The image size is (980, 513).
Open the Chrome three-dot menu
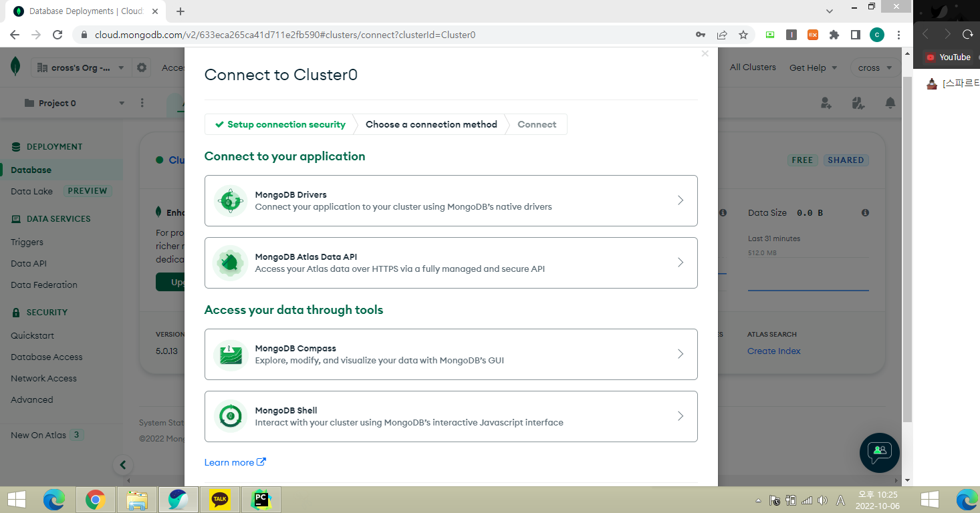click(899, 35)
